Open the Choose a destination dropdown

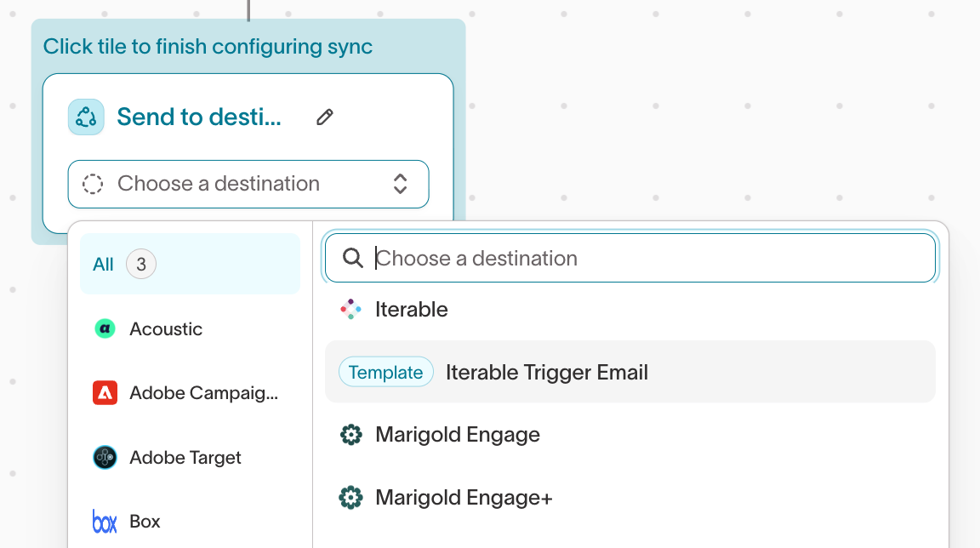click(x=248, y=184)
